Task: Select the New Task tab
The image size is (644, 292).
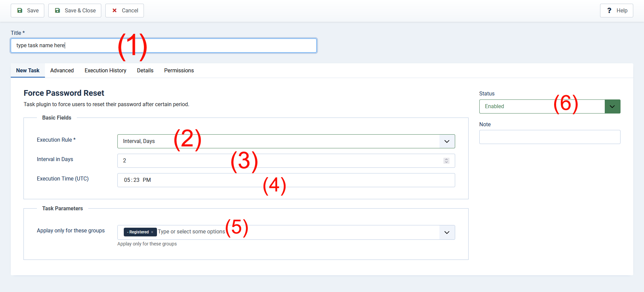Action: (28, 71)
